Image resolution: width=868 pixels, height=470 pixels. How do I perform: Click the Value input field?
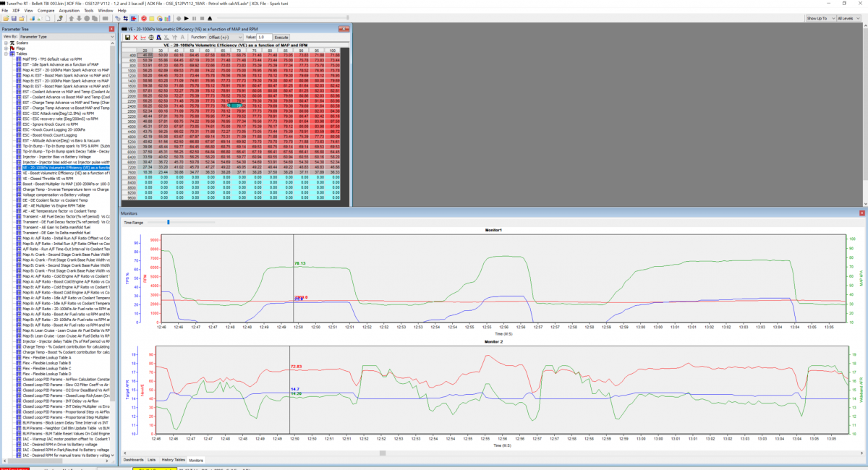point(264,37)
